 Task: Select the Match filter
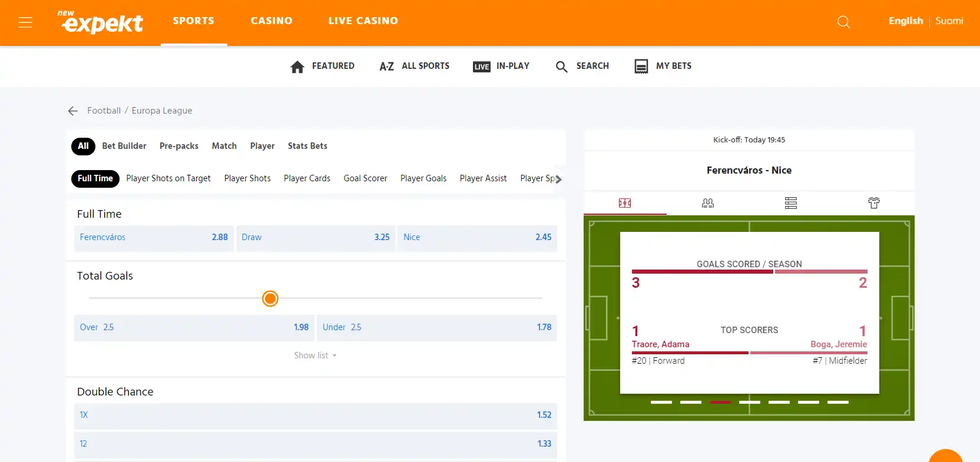(224, 146)
